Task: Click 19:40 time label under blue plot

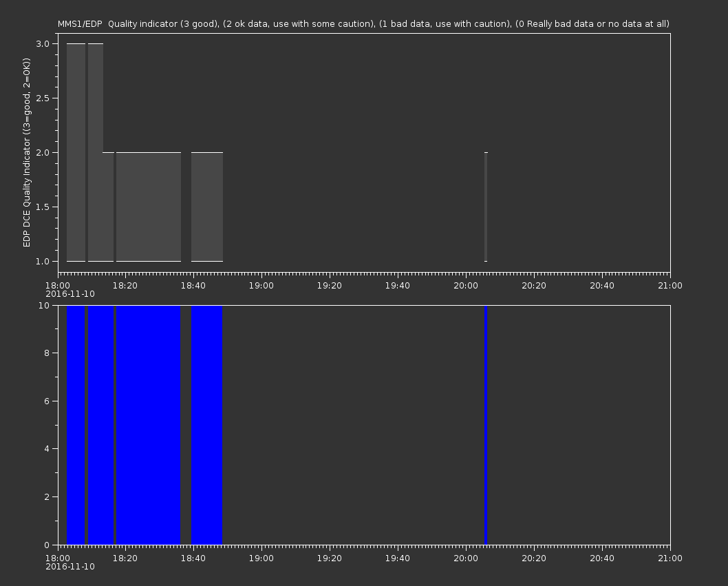Action: point(398,558)
